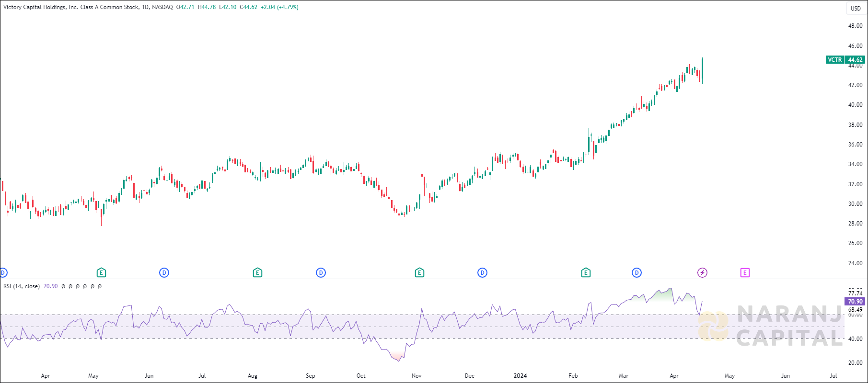This screenshot has width=868, height=383.
Task: Click the green 44.62 last price label
Action: click(x=855, y=60)
